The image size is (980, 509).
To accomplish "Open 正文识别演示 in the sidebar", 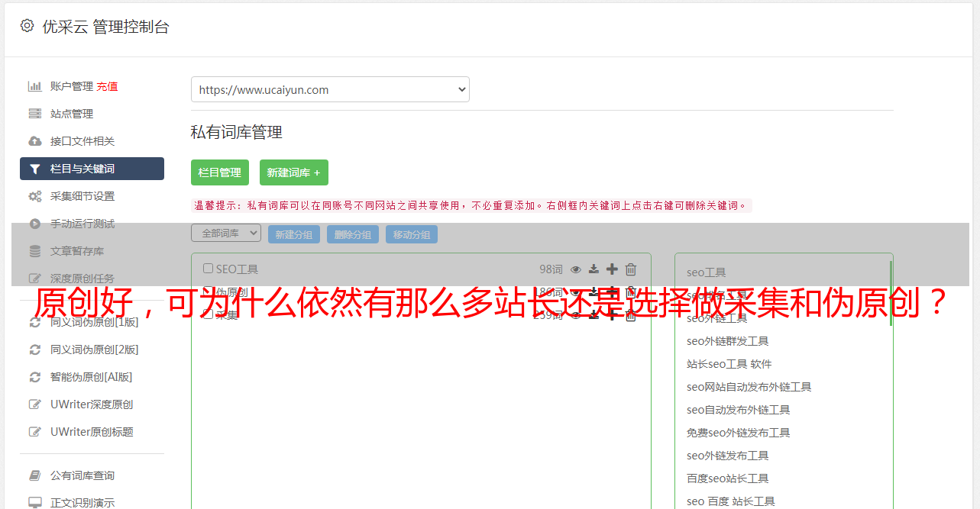I will coord(82,503).
